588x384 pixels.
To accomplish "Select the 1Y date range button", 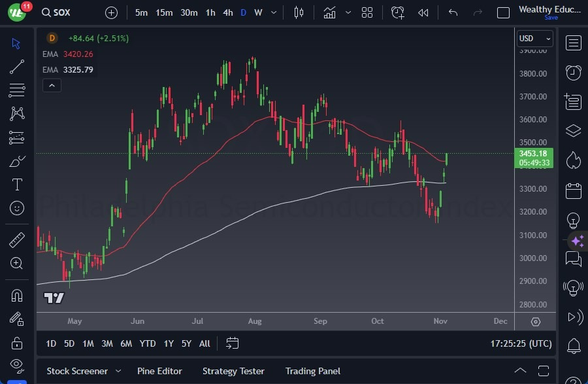I will pyautogui.click(x=168, y=343).
